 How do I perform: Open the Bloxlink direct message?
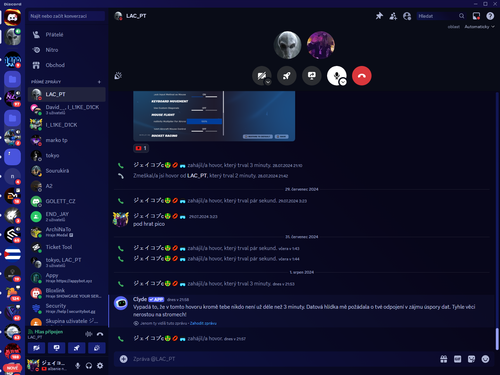coord(67,293)
